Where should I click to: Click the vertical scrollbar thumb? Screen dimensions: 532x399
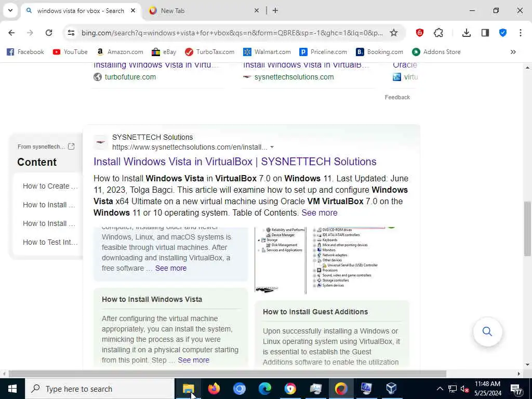(527, 229)
